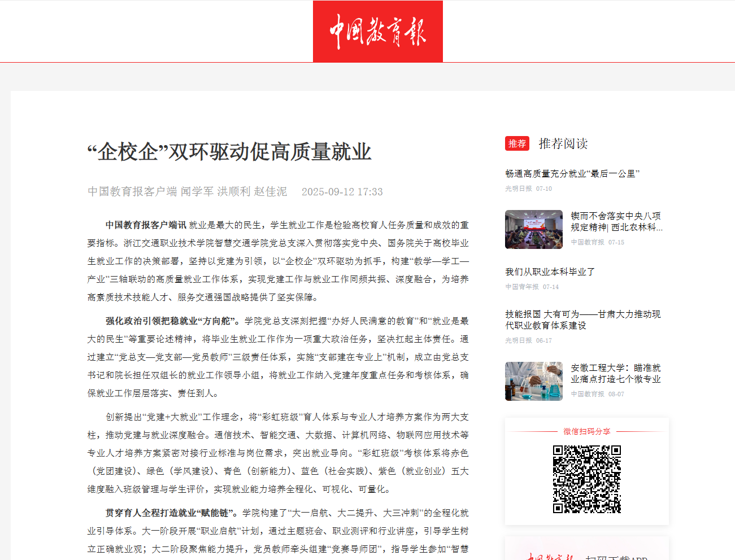Click the 推荐阅读 section heading

click(563, 143)
